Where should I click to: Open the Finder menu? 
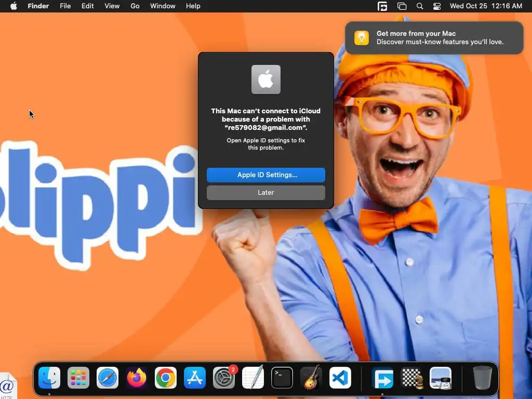38,6
